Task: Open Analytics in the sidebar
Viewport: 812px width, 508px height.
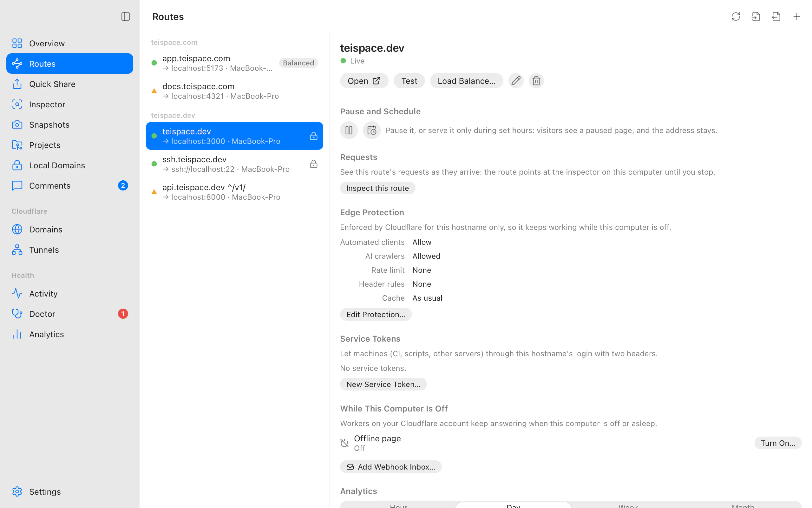Action: [x=70, y=334]
